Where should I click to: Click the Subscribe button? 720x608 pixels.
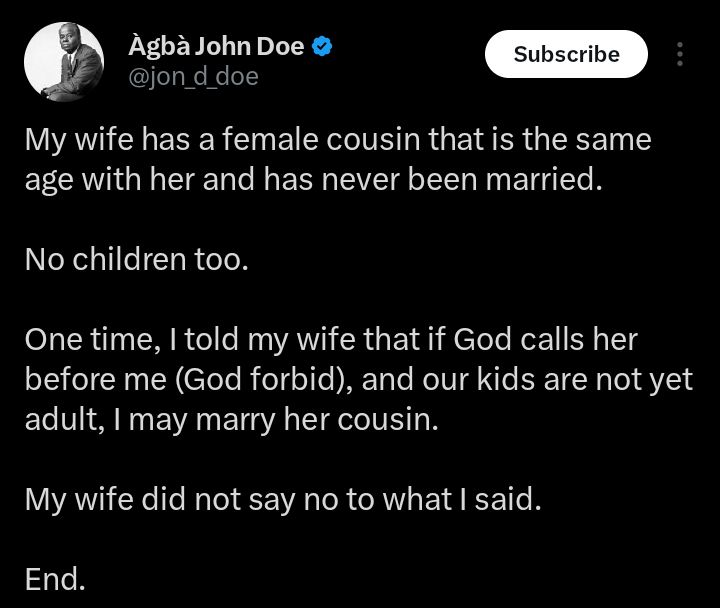point(566,54)
